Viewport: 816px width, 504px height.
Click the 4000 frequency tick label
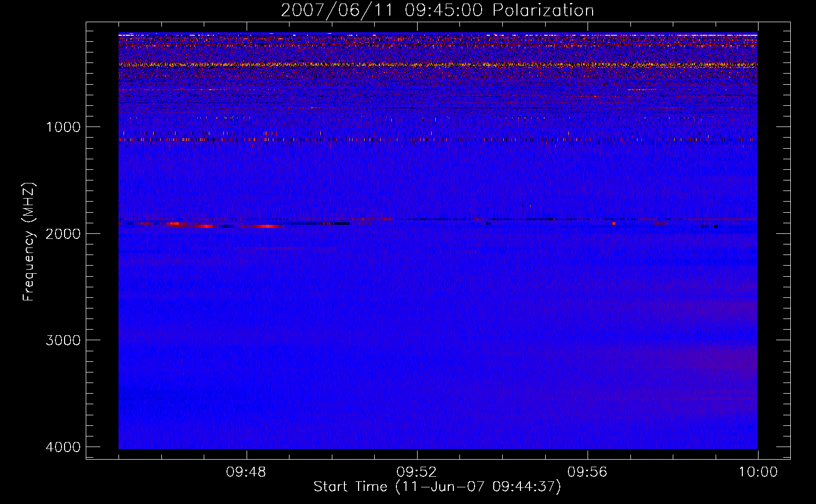(x=63, y=447)
